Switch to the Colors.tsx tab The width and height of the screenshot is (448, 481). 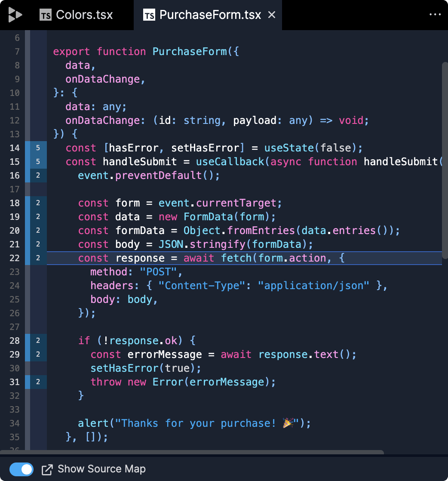tap(84, 15)
